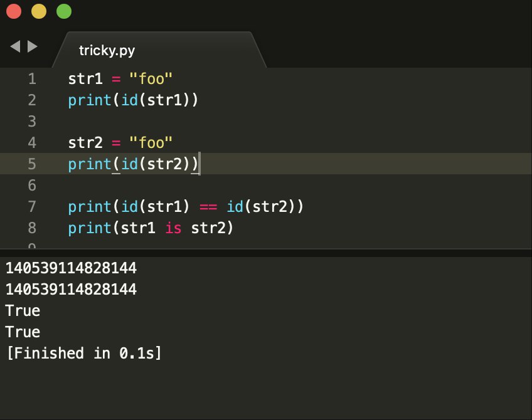Image resolution: width=532 pixels, height=420 pixels.
Task: Click the first 140539114828144 output line
Action: [x=72, y=268]
